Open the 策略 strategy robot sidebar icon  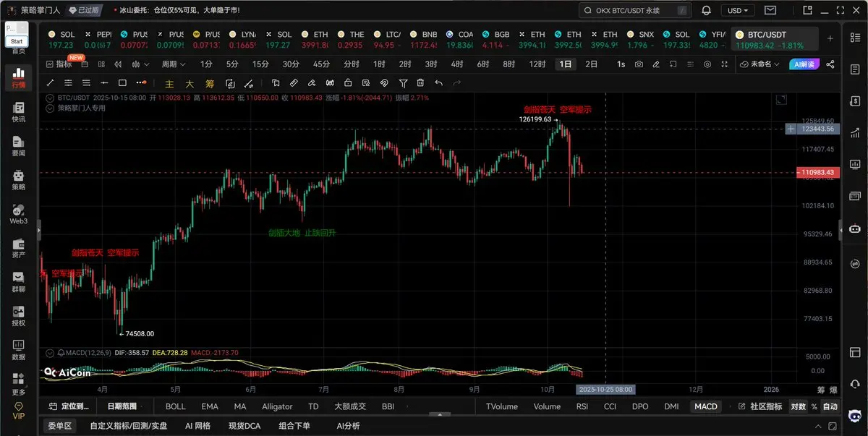(x=19, y=180)
